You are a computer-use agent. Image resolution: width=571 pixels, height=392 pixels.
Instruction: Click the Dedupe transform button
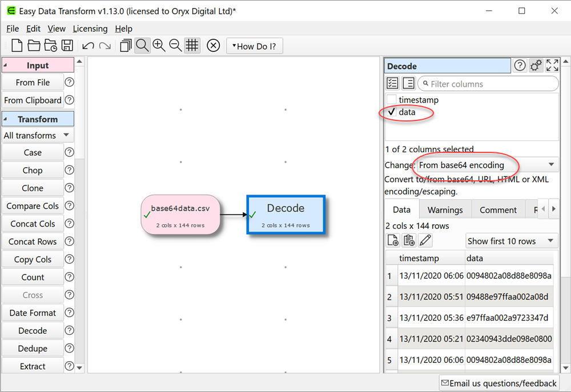pos(33,348)
